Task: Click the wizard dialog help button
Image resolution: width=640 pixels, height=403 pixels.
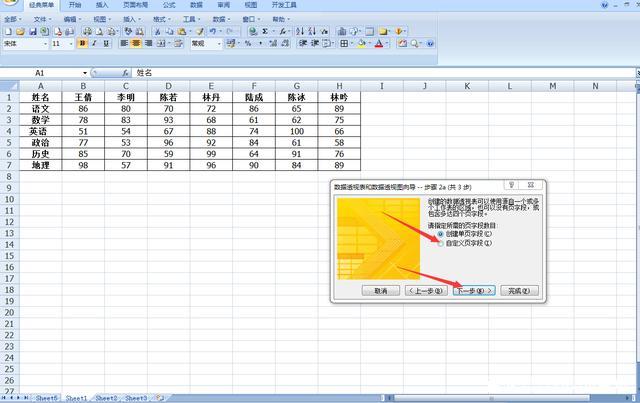Action: 511,185
